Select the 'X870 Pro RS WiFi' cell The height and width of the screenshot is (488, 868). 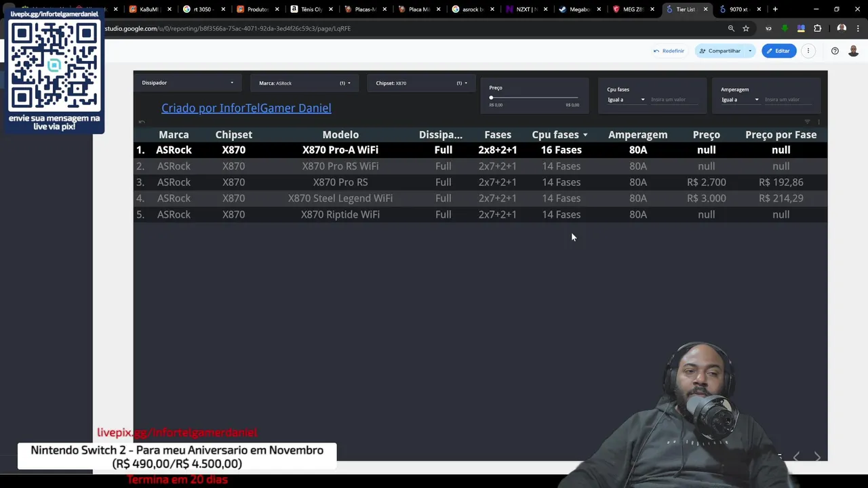pyautogui.click(x=340, y=166)
